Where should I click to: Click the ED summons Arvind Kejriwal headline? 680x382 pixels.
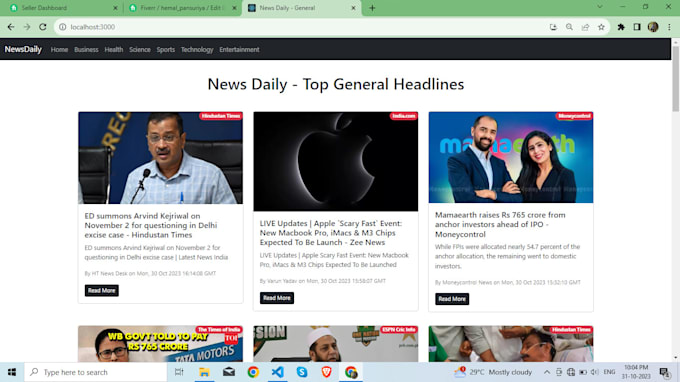click(151, 225)
